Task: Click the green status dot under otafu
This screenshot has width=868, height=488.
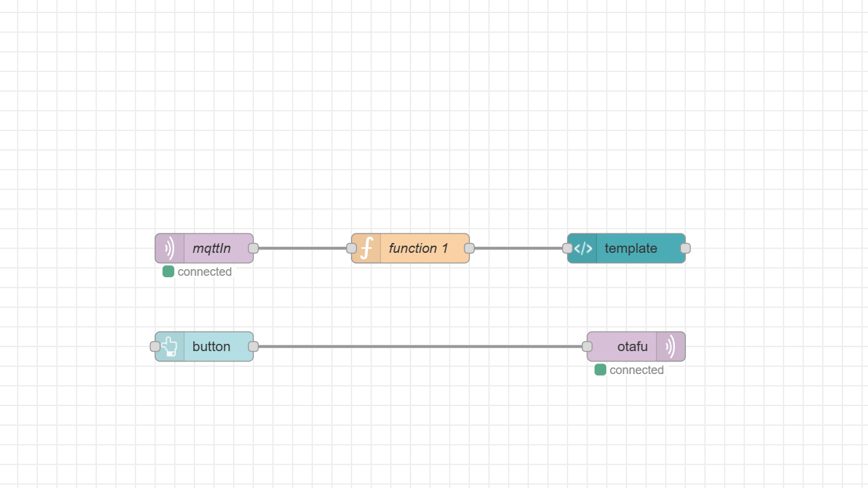Action: [600, 369]
